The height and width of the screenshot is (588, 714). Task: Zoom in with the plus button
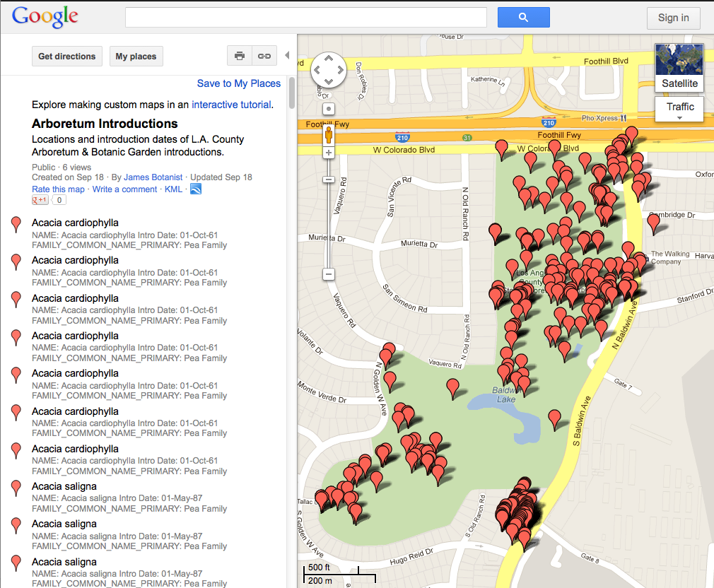329,153
